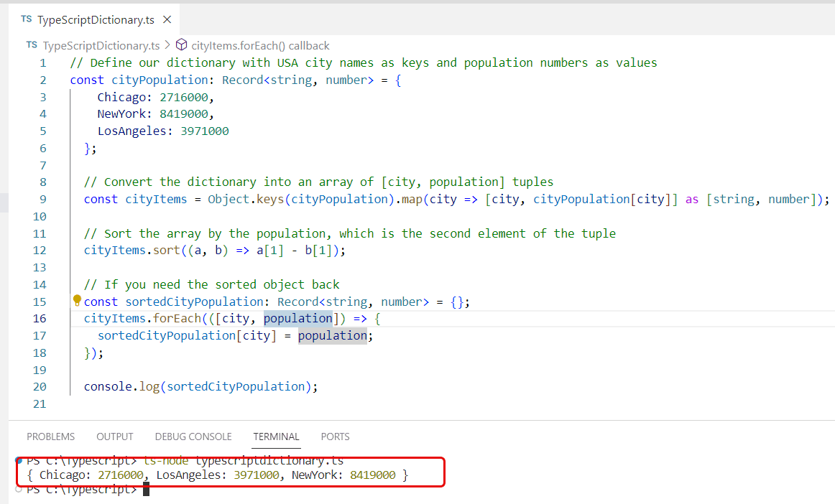
Task: Click line number 16 in the gutter
Action: click(40, 318)
